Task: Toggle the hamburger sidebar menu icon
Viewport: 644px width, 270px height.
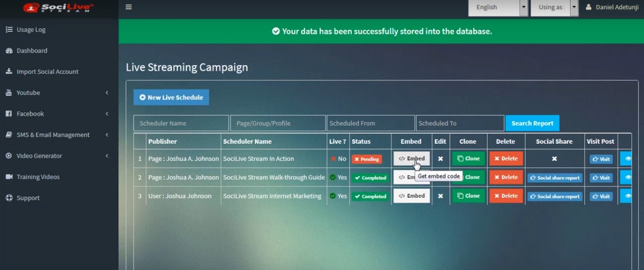Action: point(128,7)
